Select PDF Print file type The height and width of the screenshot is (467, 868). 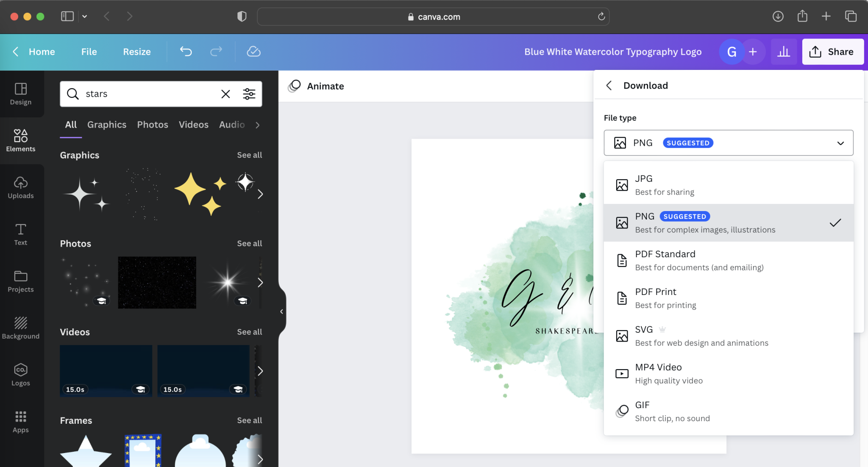pyautogui.click(x=728, y=298)
